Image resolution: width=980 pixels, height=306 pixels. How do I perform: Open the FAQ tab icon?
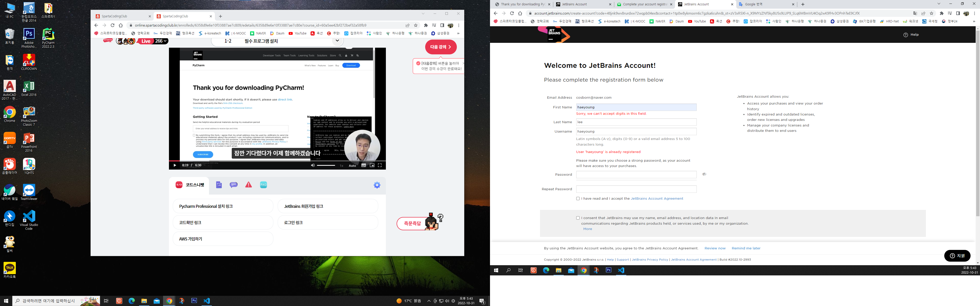(263, 185)
